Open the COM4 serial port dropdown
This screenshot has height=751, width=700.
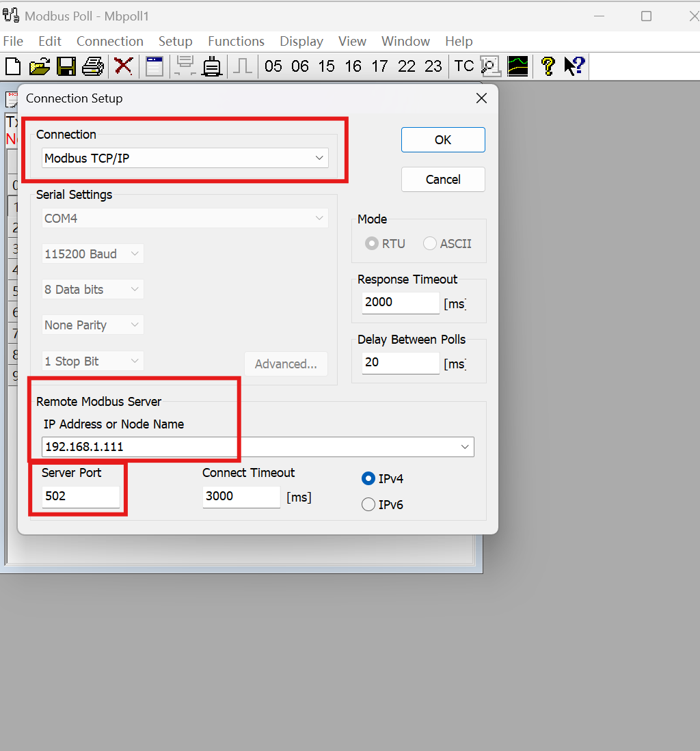click(x=185, y=219)
